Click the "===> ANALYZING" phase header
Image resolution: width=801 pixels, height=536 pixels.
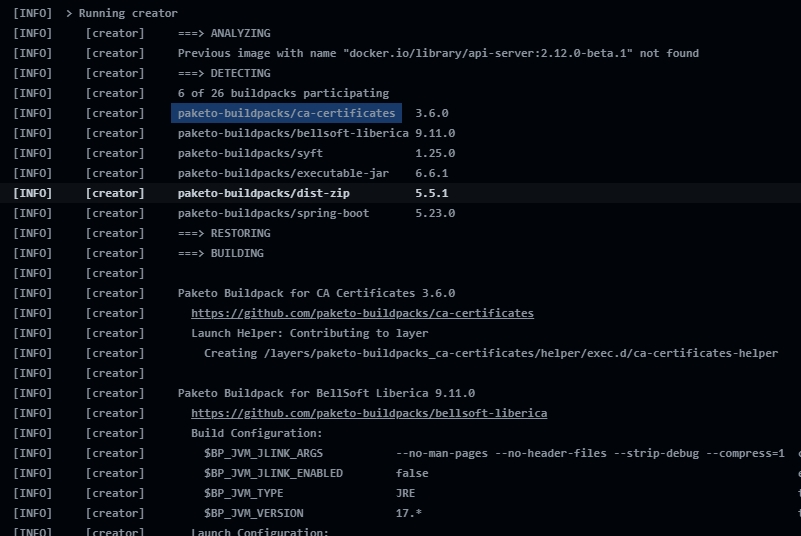[x=224, y=33]
